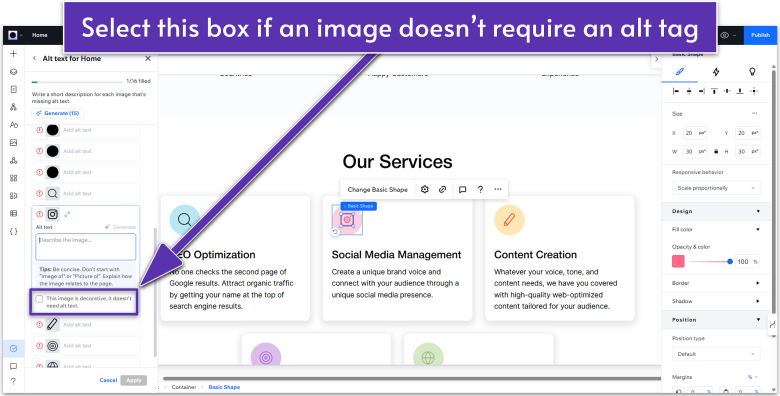This screenshot has height=396, width=780.
Task: Click the Generate link above alt text field
Action: (120, 227)
